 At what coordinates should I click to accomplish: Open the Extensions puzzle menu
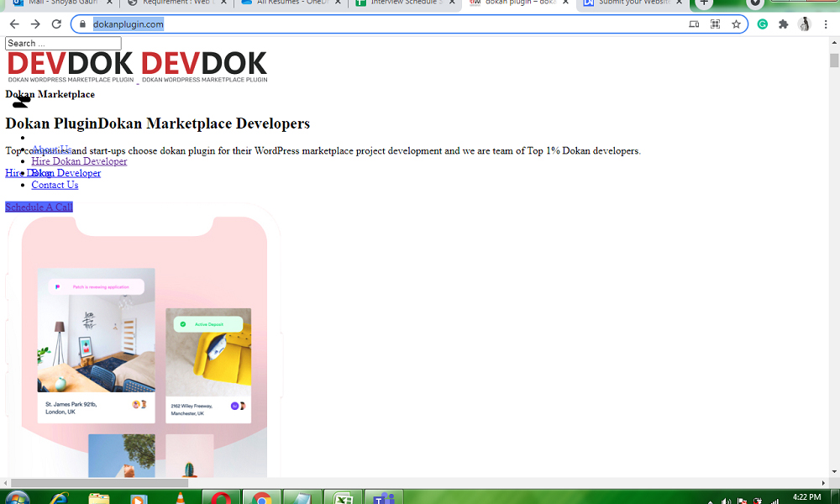783,24
